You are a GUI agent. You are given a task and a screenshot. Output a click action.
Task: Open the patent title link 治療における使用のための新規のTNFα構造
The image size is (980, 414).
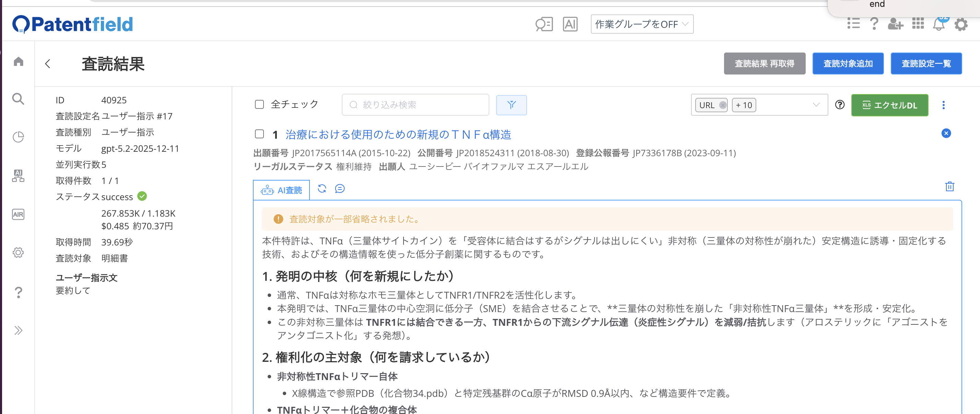pos(398,135)
